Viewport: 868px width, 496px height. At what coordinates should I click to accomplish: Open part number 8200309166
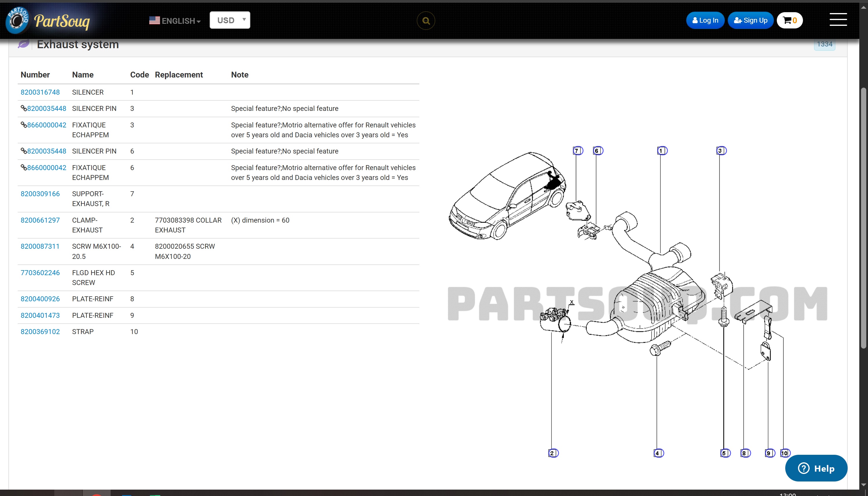click(40, 194)
